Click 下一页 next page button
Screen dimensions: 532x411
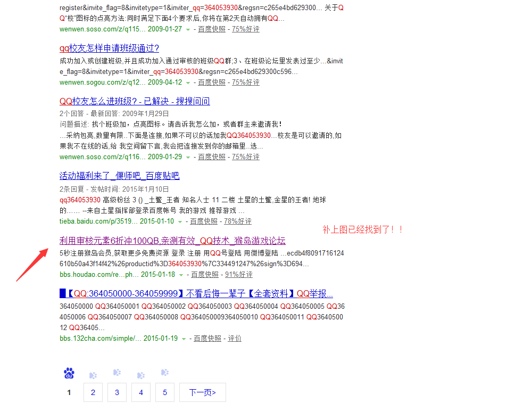203,392
